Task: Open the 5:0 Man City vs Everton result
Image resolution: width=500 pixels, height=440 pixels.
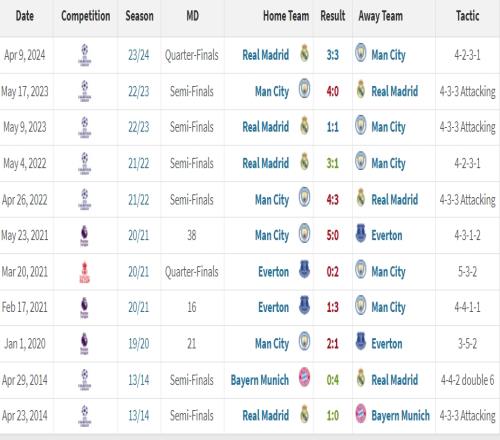Action: [333, 235]
